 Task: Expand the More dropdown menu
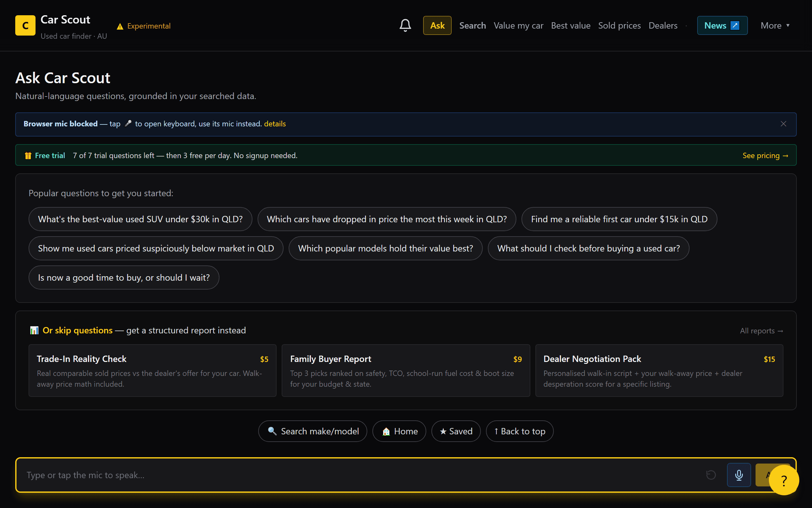tap(775, 25)
